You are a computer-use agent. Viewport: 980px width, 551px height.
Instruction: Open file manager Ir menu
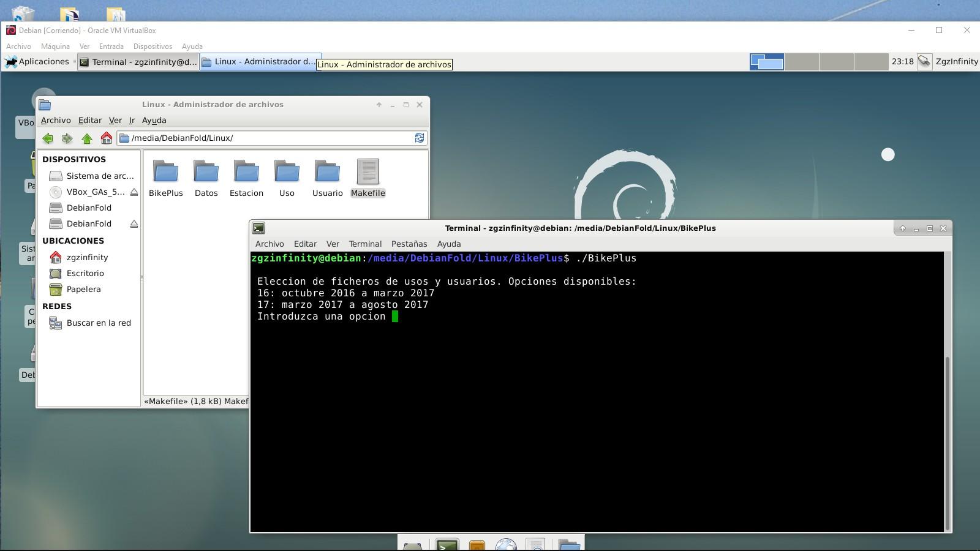coord(132,121)
